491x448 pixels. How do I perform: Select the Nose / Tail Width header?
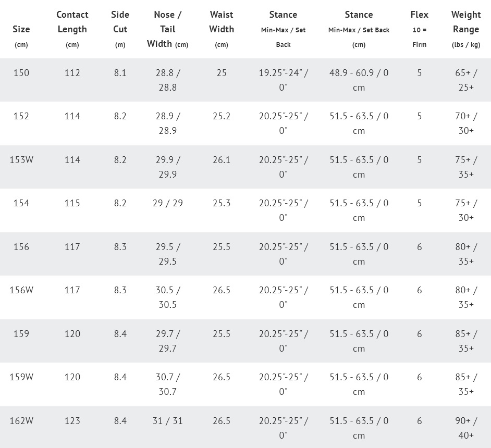coord(167,29)
